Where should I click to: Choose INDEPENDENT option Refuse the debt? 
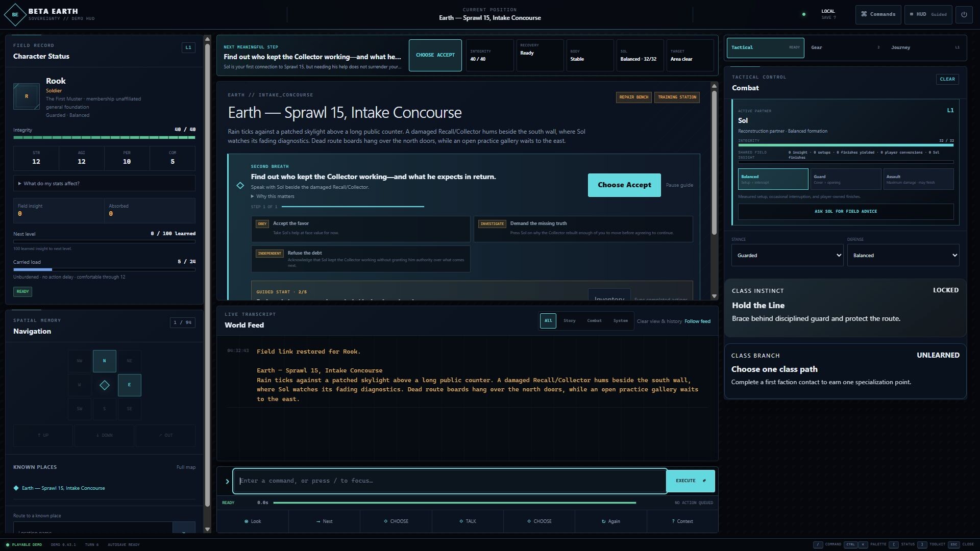click(360, 259)
